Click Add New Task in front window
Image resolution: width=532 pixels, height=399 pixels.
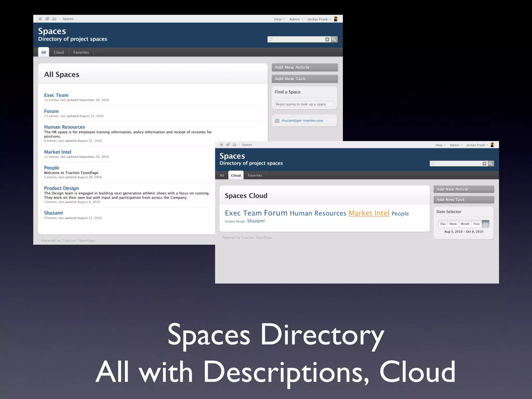point(464,199)
